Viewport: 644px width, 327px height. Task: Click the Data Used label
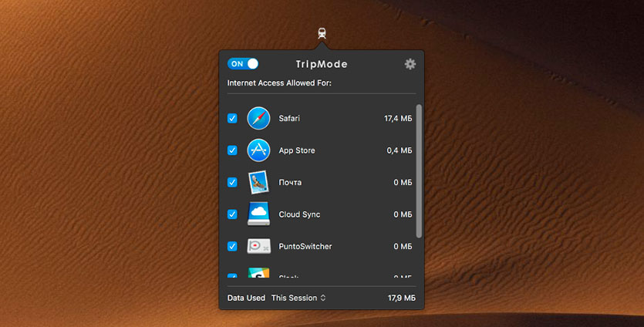[247, 298]
